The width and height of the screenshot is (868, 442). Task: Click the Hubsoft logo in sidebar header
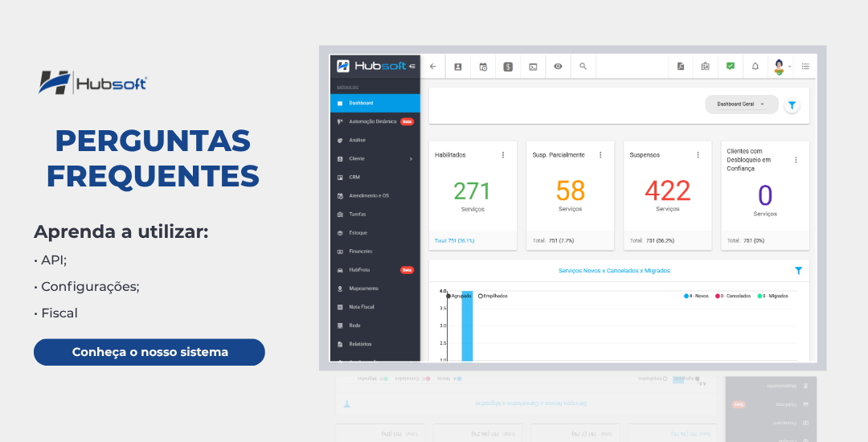[x=372, y=67]
